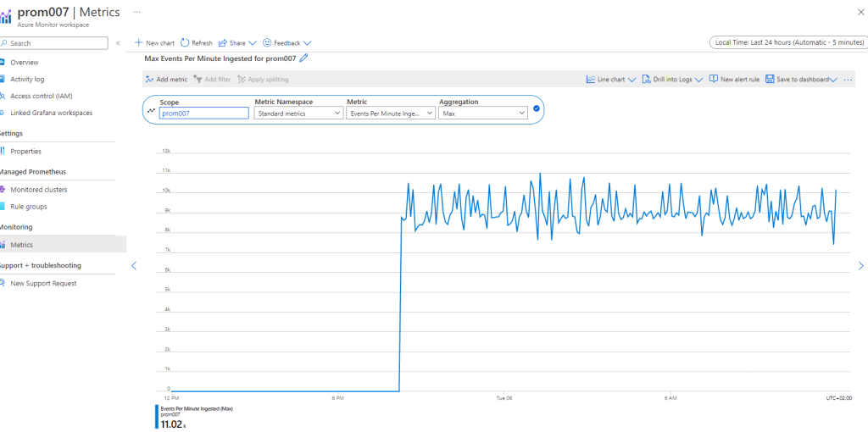Click the right arrow to shift time range forward

(861, 266)
